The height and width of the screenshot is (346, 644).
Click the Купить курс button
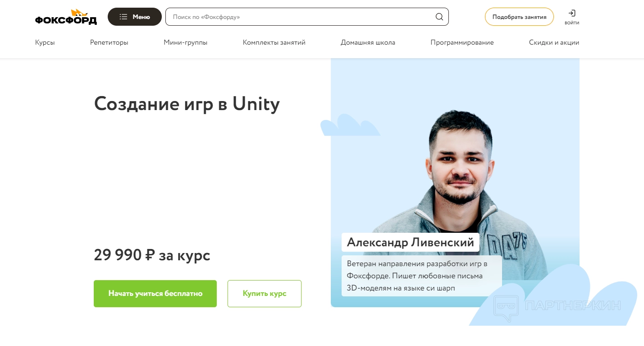(x=265, y=294)
